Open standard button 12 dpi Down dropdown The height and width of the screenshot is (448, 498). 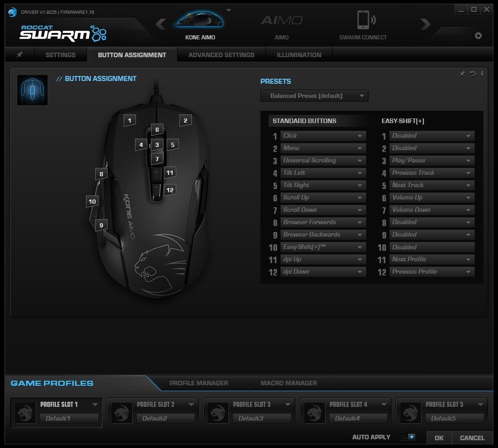323,272
